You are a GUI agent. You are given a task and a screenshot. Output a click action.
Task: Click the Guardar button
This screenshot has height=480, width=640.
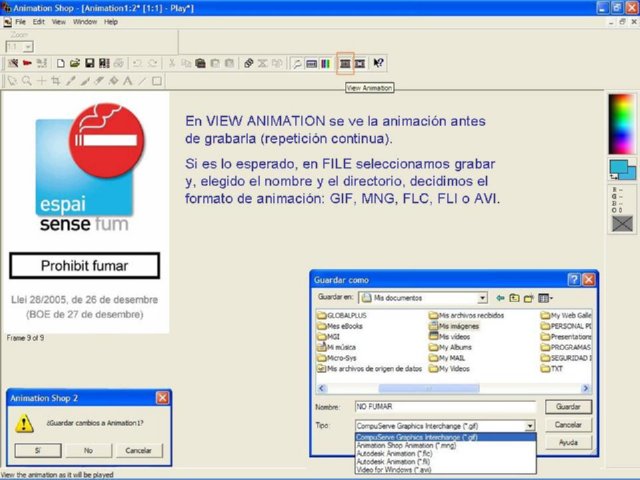click(568, 407)
